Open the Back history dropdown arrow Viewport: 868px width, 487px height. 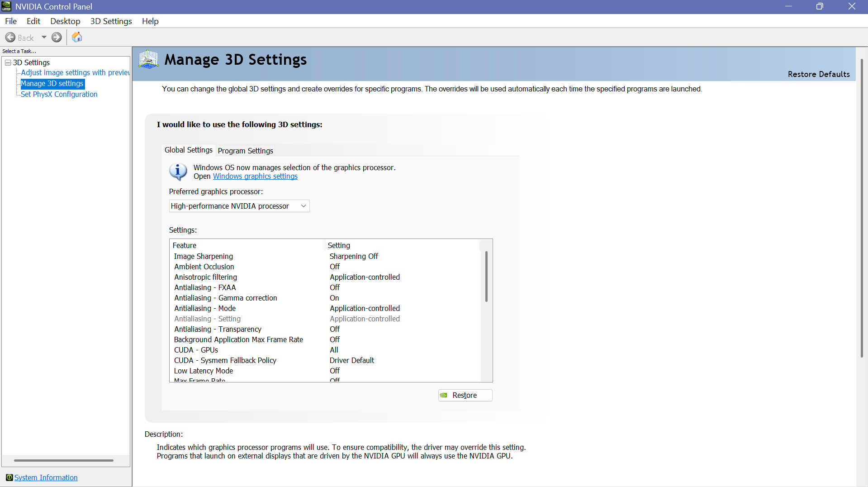tap(44, 38)
